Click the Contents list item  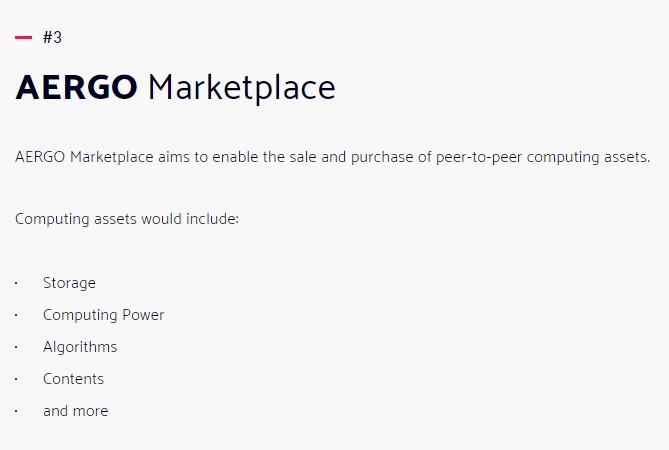pyautogui.click(x=73, y=379)
